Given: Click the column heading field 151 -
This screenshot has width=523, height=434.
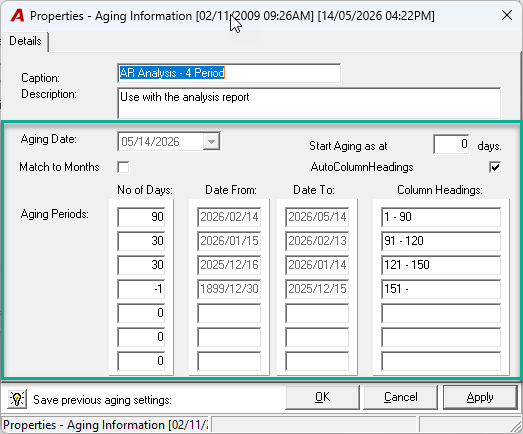Looking at the screenshot, I should click(x=441, y=289).
